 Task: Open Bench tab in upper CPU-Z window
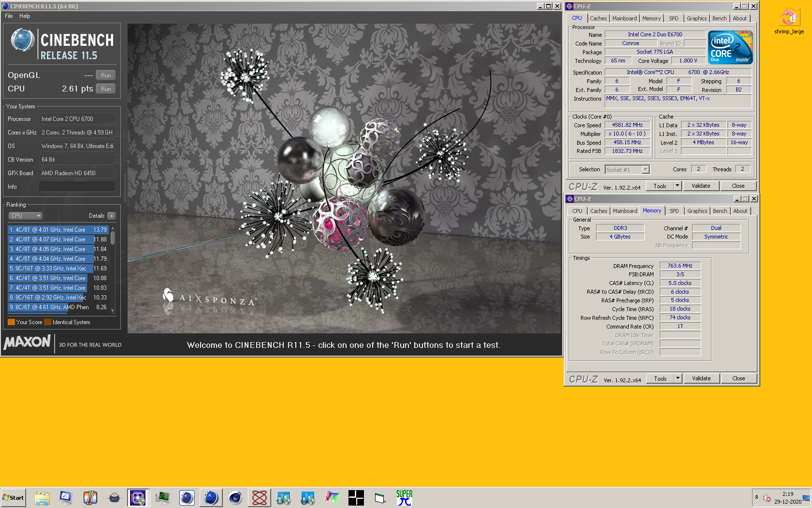[x=719, y=18]
